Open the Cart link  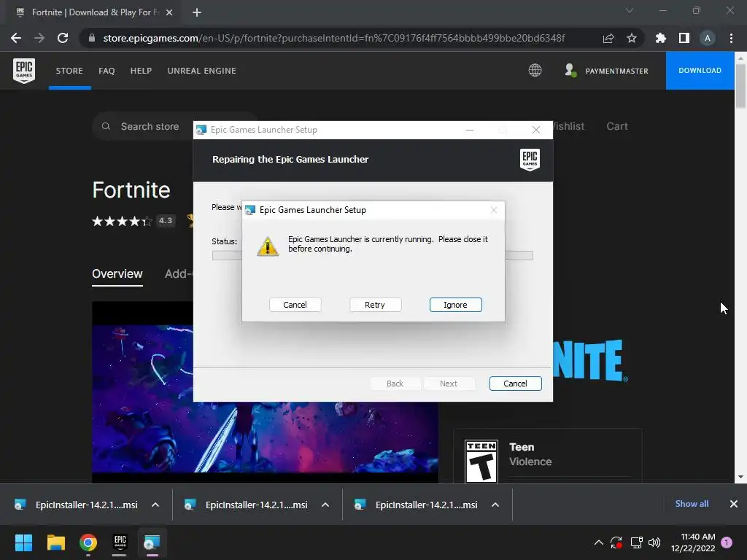click(x=617, y=126)
